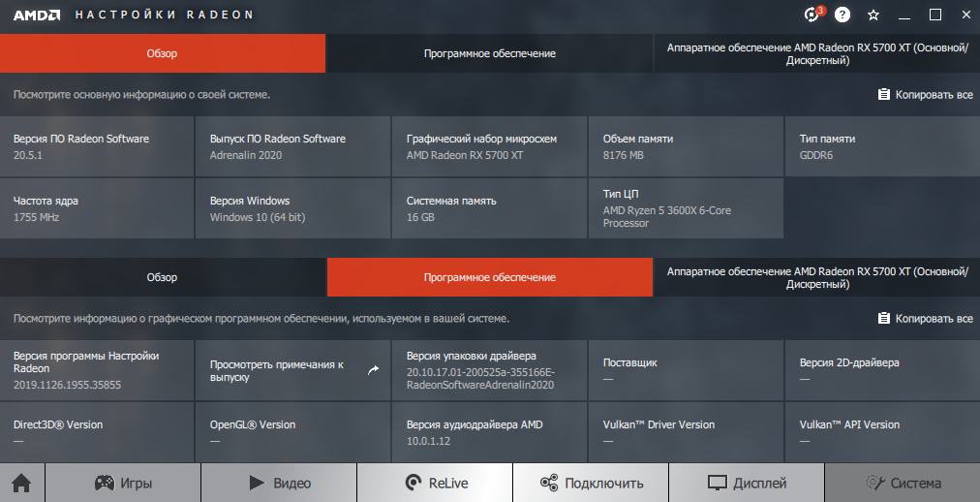Select the lower Обзор tab
Screen dimensions: 980x502
tap(162, 277)
